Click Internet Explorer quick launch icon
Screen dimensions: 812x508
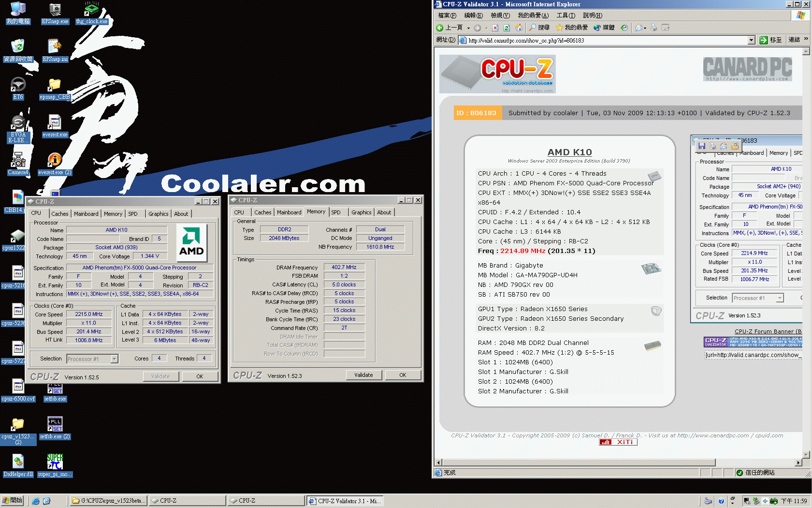35,501
